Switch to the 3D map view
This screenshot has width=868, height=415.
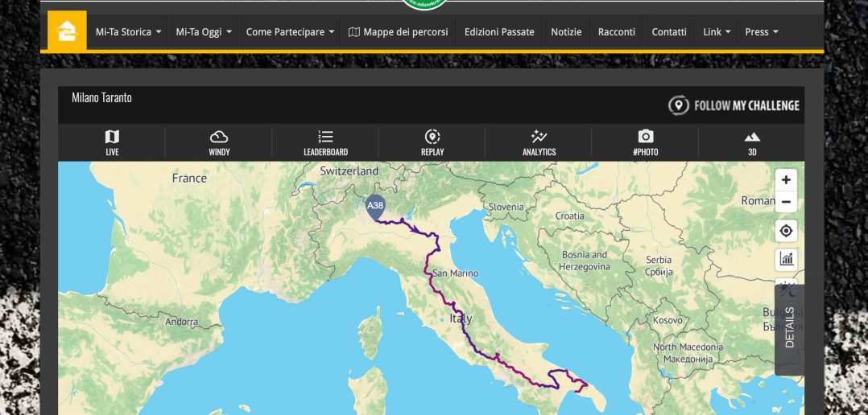[x=752, y=142]
